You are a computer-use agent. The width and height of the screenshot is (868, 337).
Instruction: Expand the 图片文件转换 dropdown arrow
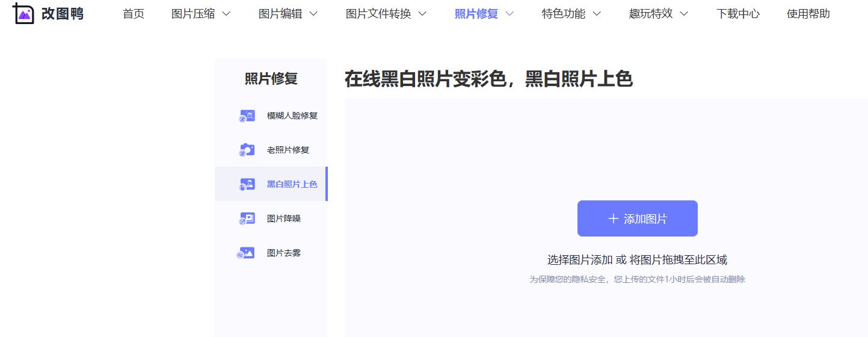point(422,14)
